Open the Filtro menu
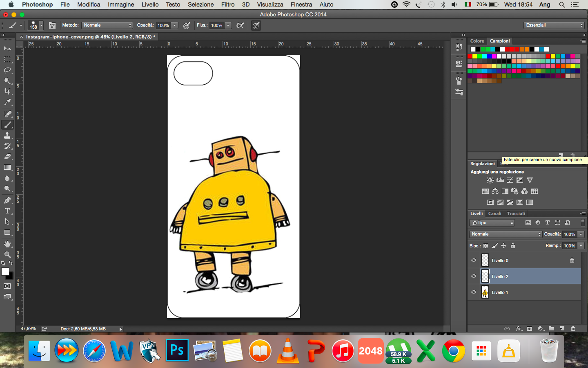588x368 pixels. [228, 4]
